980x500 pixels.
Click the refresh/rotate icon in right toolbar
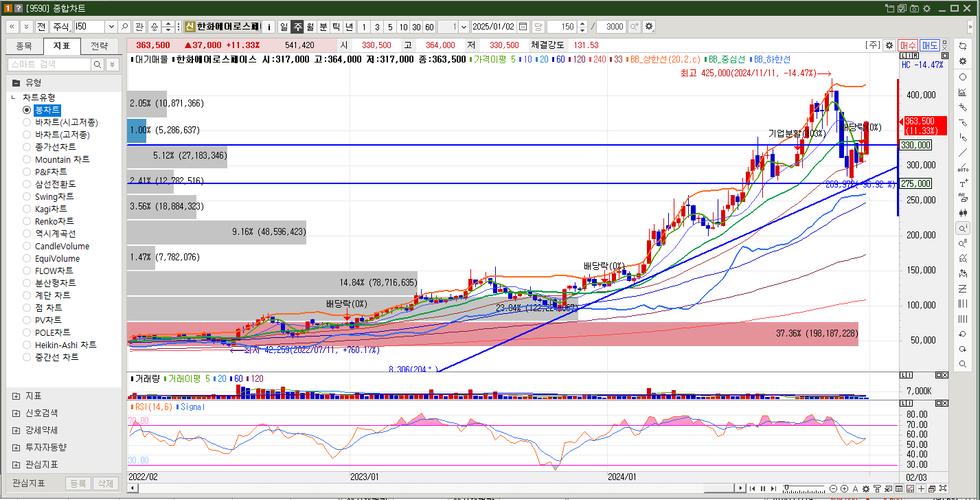963,45
